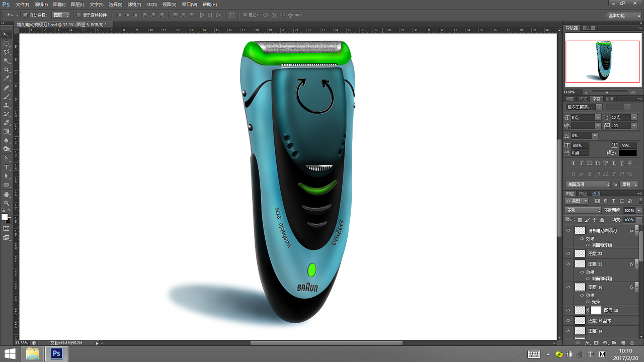Open the layer filter 类型 dropdown
Viewport: 644px width, 362px height.
point(577,201)
